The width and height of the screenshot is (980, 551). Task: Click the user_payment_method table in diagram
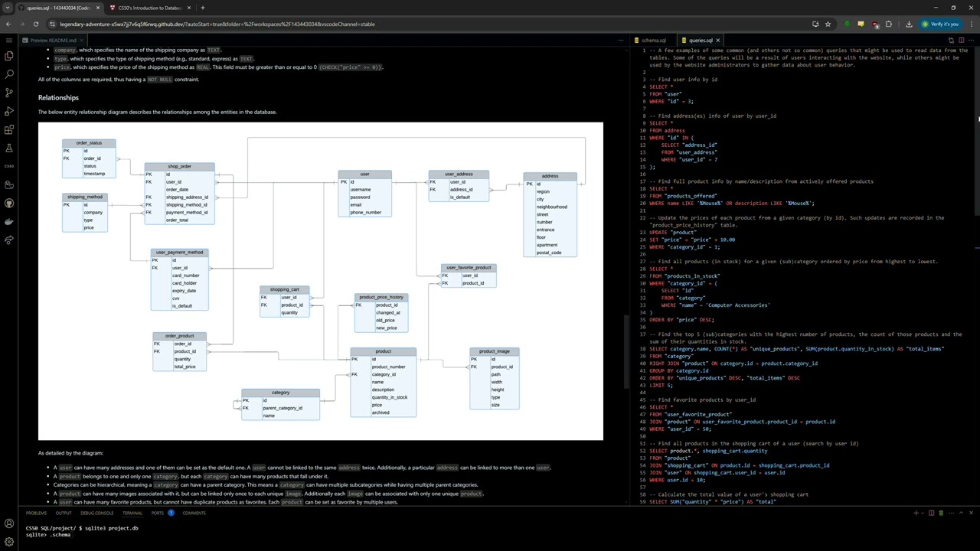pyautogui.click(x=179, y=279)
